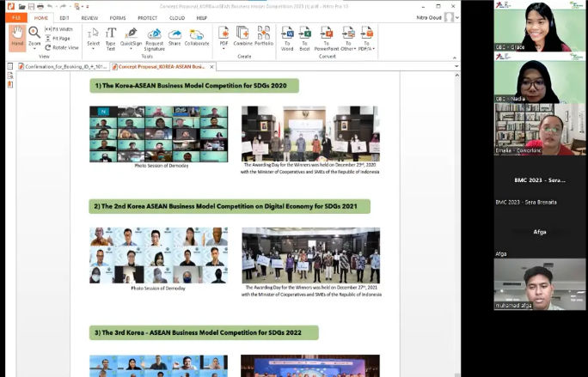Screen dimensions: 588x377
Task: Select Grace's video thumbnail
Action: pos(541,27)
